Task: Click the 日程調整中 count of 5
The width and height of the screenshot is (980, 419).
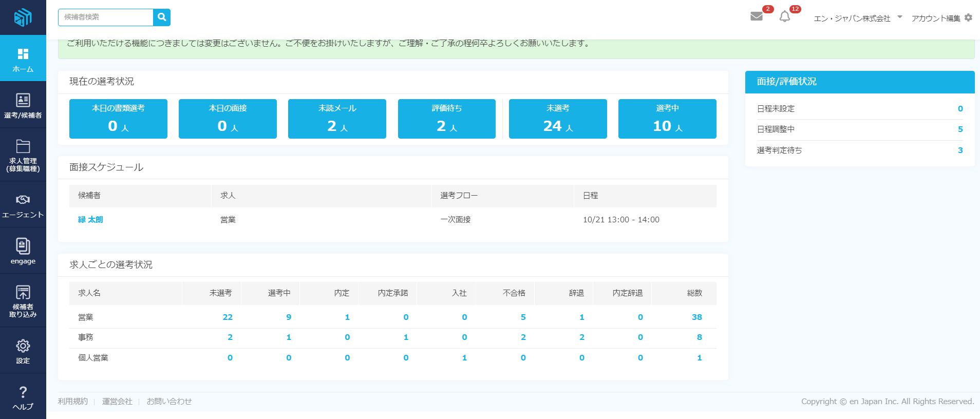Action: 960,129
